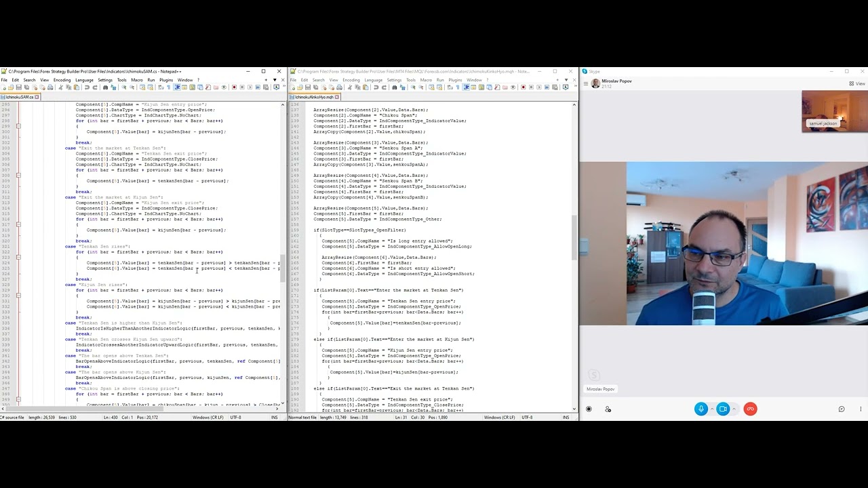
Task: Toggle indent guide in IchimokuSAM.cs window
Action: [176, 87]
